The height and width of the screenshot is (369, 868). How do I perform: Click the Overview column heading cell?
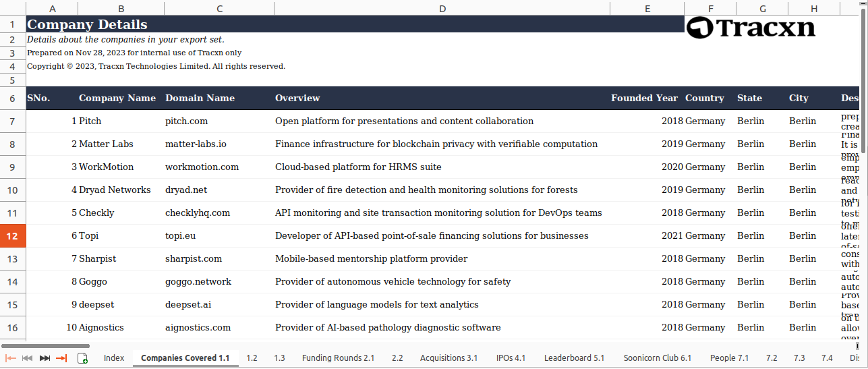click(x=297, y=98)
